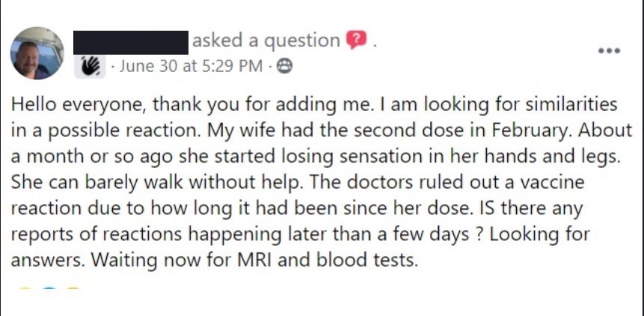Click the "asked a question" label
The width and height of the screenshot is (644, 316).
[266, 41]
